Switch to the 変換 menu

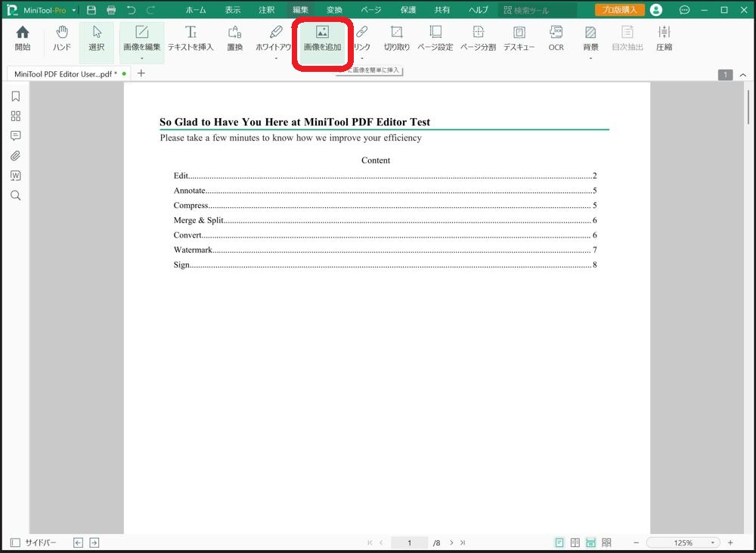pyautogui.click(x=334, y=10)
